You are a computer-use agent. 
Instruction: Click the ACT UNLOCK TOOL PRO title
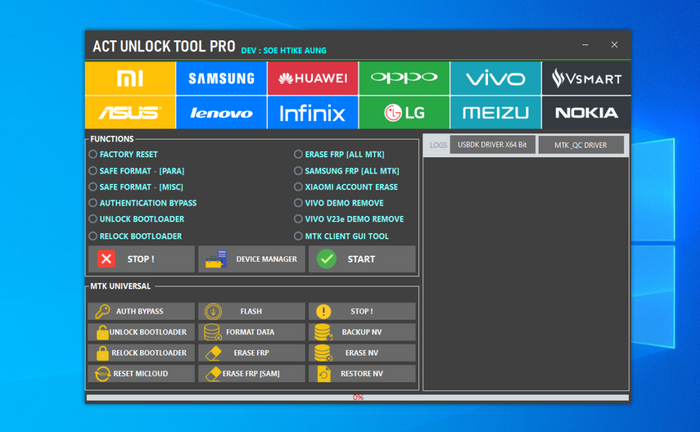click(164, 46)
